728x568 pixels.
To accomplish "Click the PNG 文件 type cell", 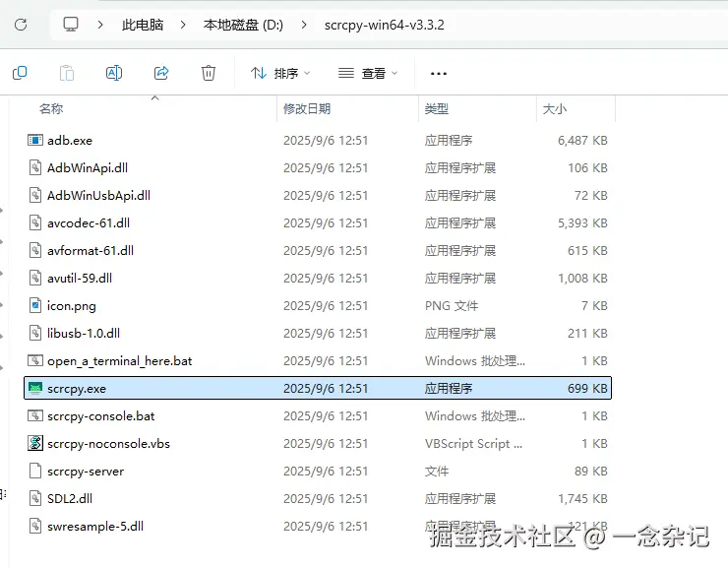I will tap(452, 305).
